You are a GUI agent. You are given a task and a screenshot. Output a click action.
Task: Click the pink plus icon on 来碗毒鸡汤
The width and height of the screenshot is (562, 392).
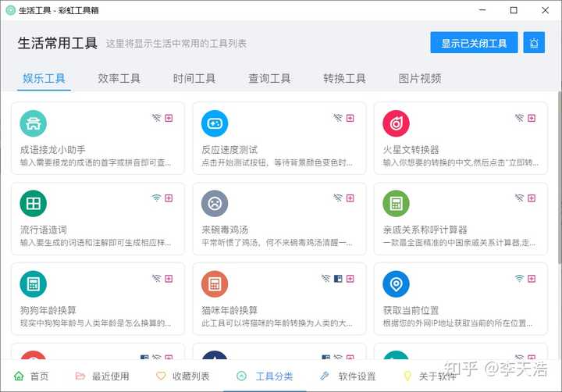[350, 198]
